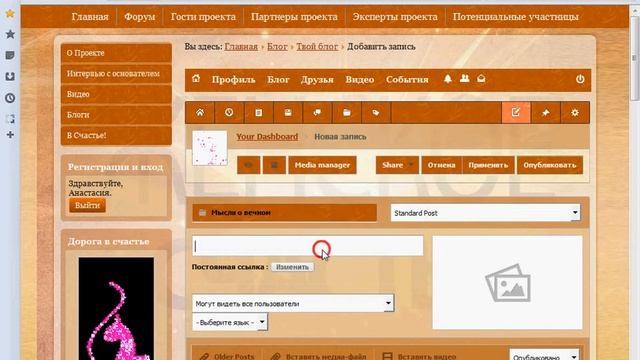Viewport: 640px width, 360px height.
Task: Open Блоги in the left side menu
Action: tap(116, 115)
